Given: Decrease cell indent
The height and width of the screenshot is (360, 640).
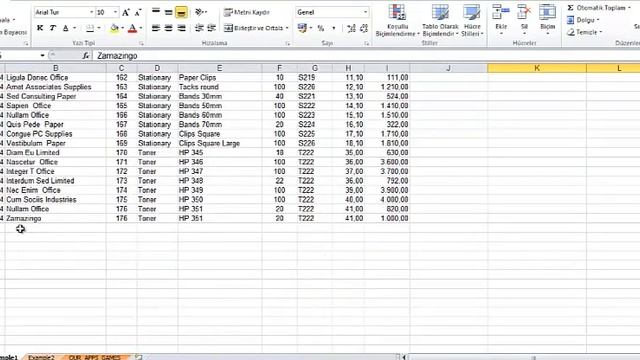Looking at the screenshot, I should pos(199,28).
